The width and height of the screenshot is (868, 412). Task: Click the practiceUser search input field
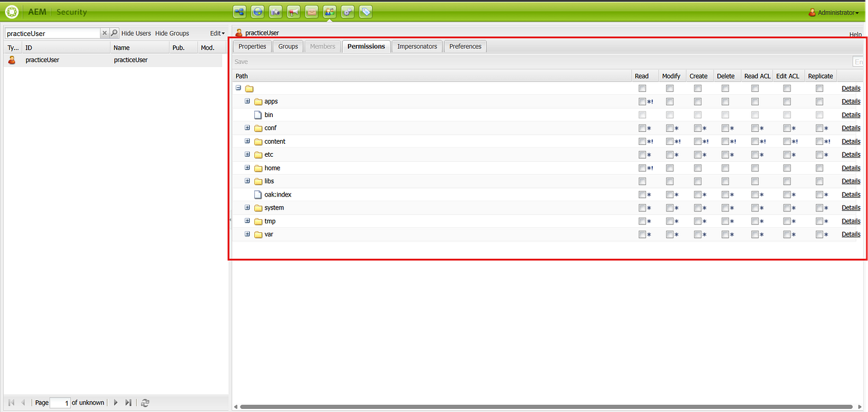(x=52, y=33)
